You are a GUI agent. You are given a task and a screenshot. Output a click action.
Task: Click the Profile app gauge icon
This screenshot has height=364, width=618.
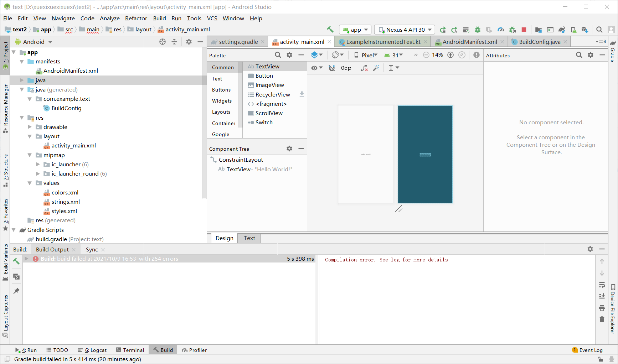(x=501, y=30)
